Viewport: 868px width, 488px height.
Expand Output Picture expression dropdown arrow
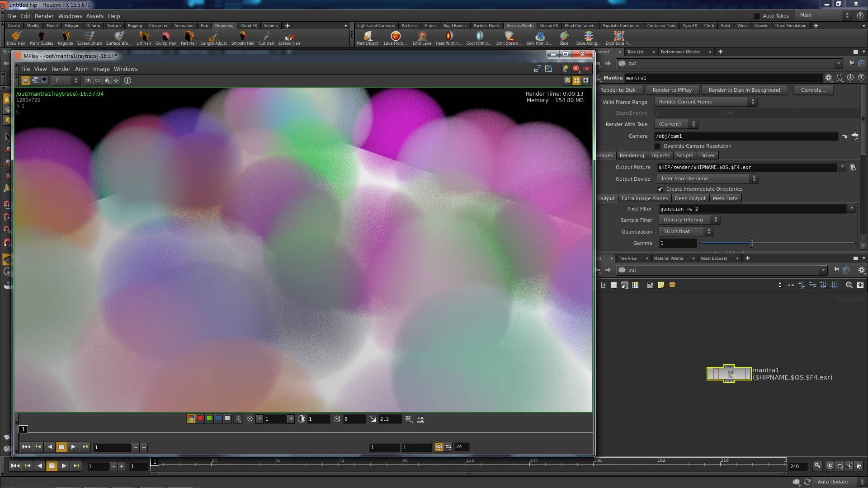842,167
